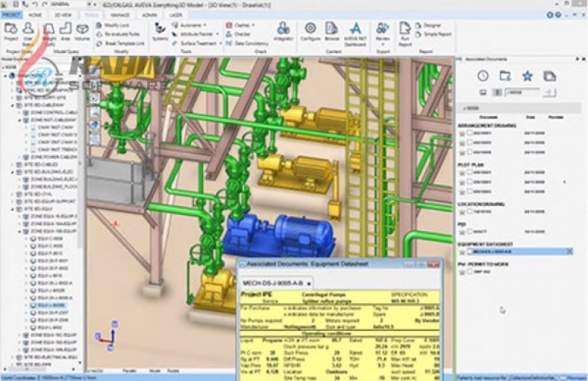Click the clock history icon in Associated Documents
The height and width of the screenshot is (381, 588).
click(x=483, y=75)
